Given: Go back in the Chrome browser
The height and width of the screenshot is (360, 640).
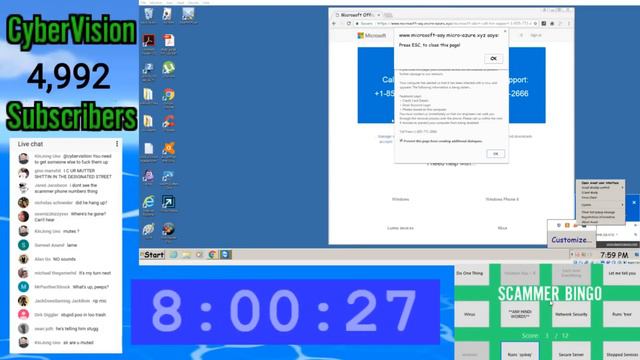Looking at the screenshot, I should (x=334, y=24).
